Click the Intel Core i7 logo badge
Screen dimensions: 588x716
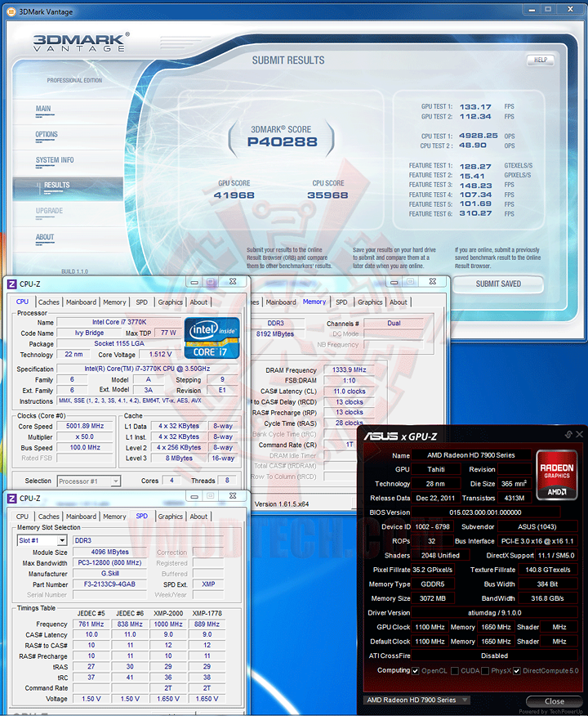coord(212,338)
